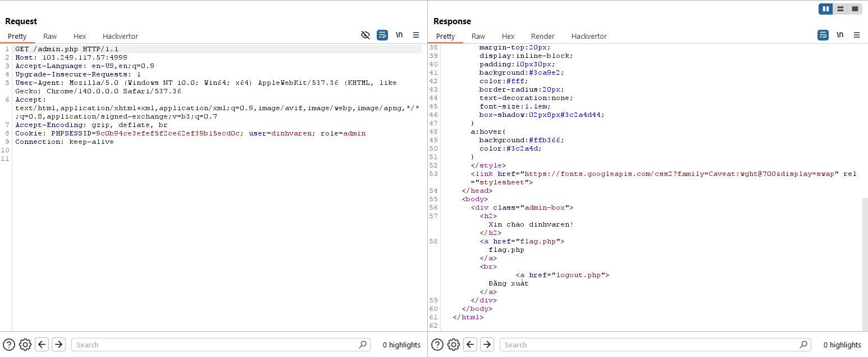
Task: Switch to combined tabbed layout
Action: tap(855, 9)
